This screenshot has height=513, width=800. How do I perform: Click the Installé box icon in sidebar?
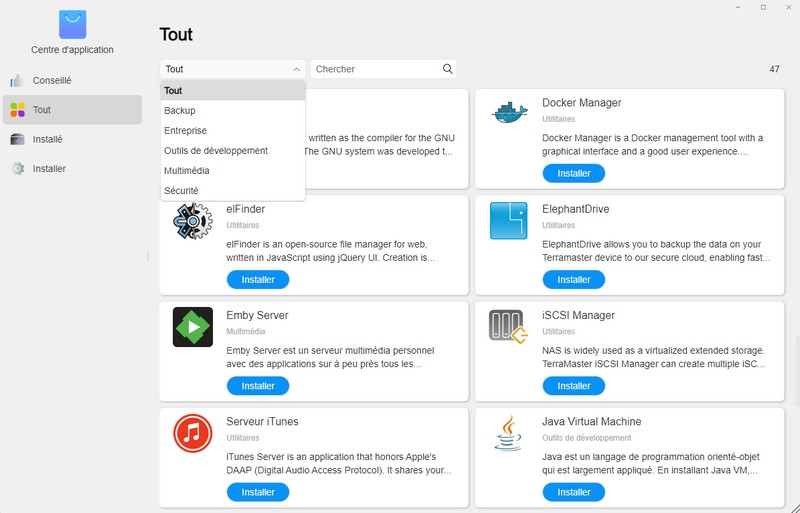(17, 139)
